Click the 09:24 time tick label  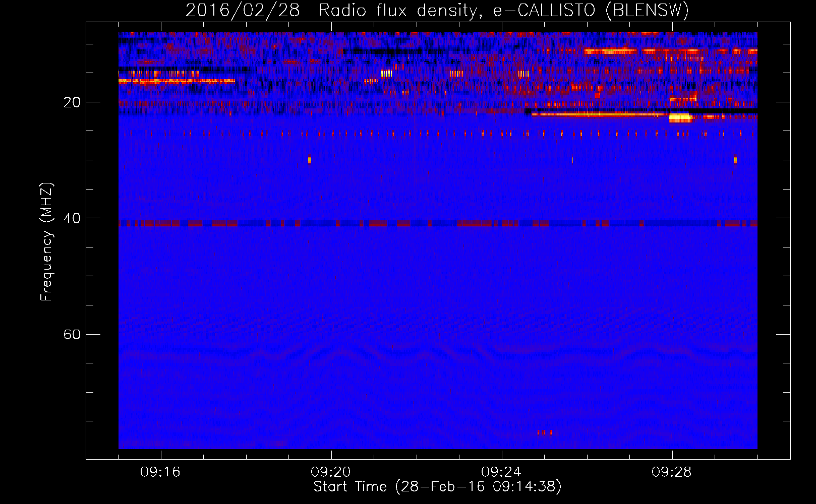click(x=501, y=472)
